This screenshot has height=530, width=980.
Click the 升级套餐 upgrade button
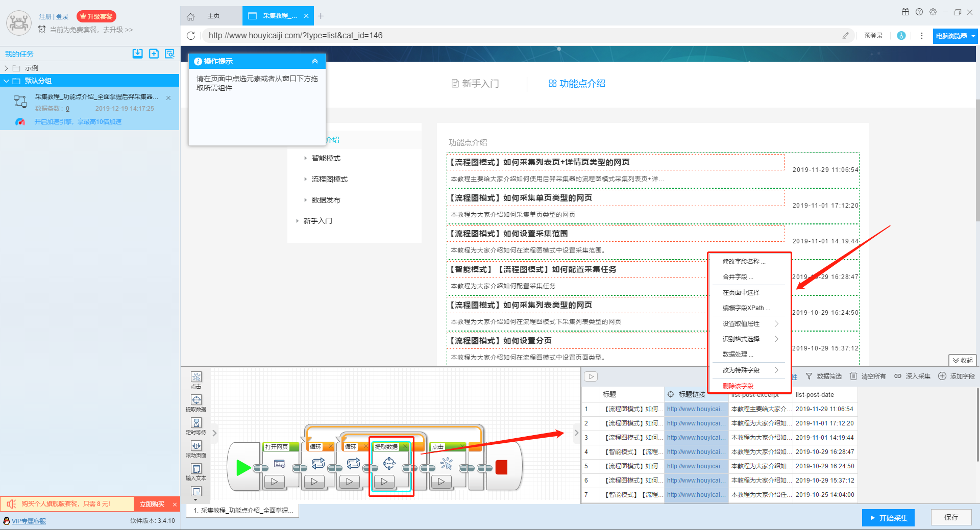96,16
